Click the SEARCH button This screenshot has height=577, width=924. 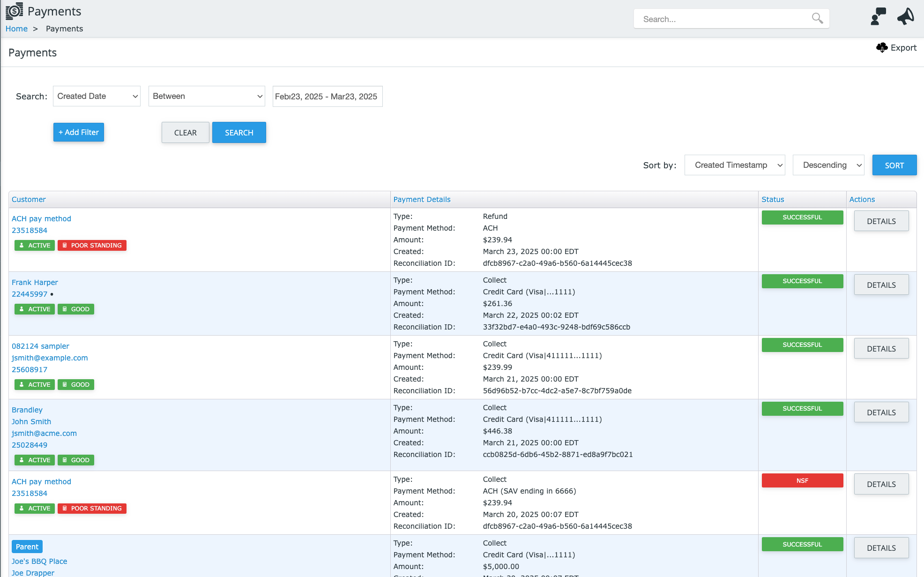click(x=239, y=133)
